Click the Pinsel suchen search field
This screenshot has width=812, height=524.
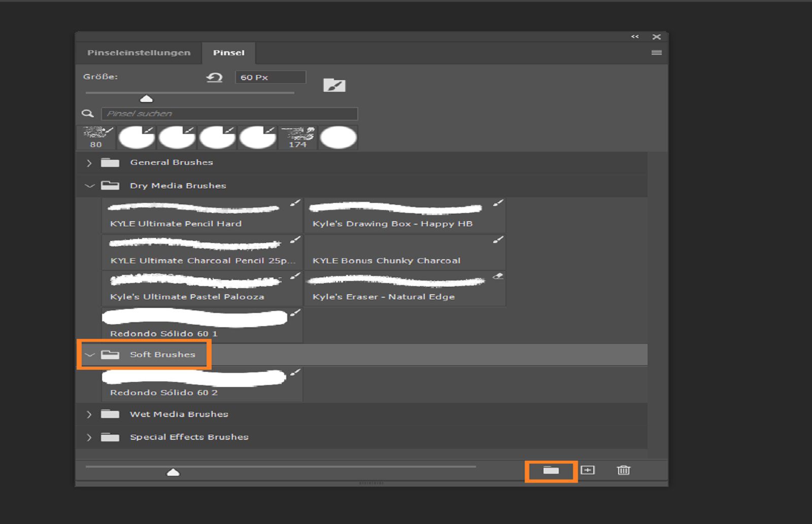tap(228, 114)
